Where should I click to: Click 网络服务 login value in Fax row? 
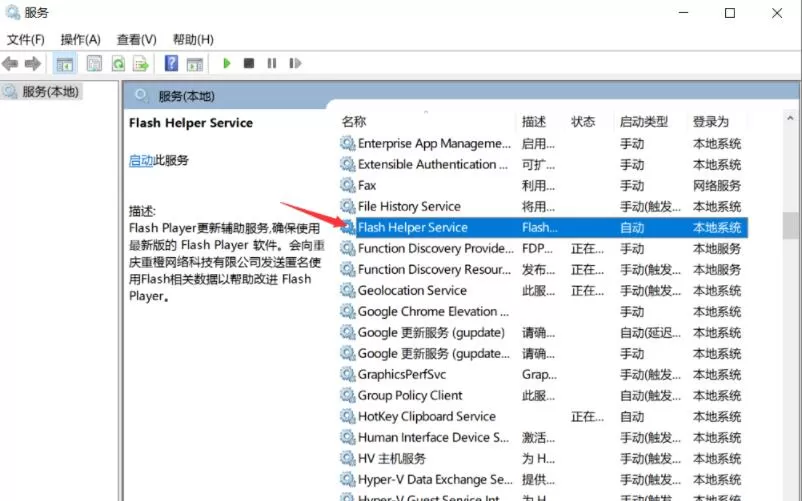pos(717,186)
